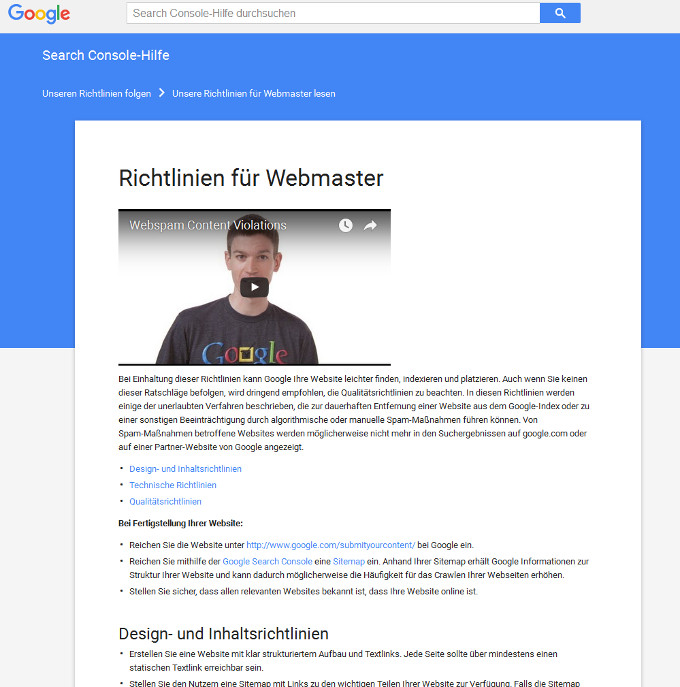Click the blue search magnifier button

560,13
